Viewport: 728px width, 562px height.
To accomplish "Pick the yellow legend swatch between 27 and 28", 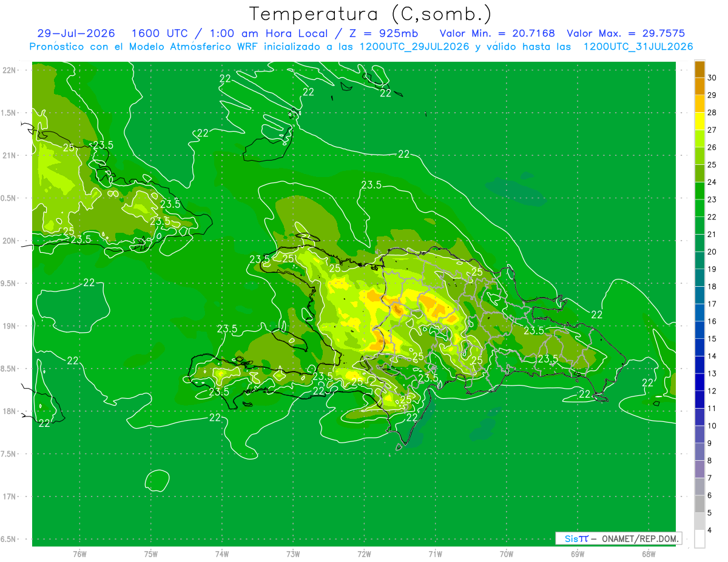I will [x=699, y=121].
